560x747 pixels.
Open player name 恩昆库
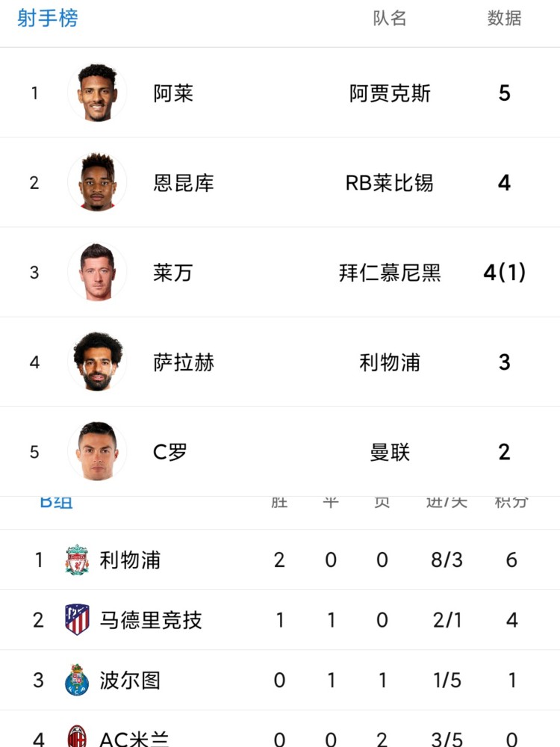tap(184, 183)
